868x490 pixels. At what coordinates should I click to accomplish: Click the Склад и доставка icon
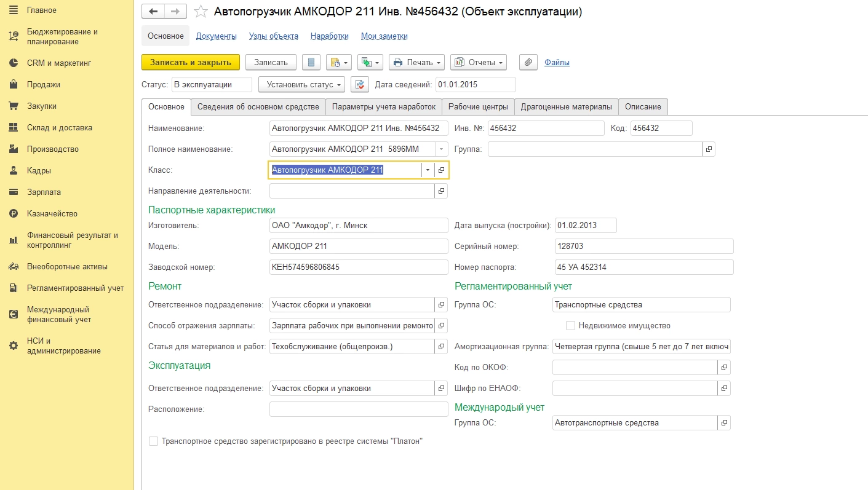[x=14, y=127]
